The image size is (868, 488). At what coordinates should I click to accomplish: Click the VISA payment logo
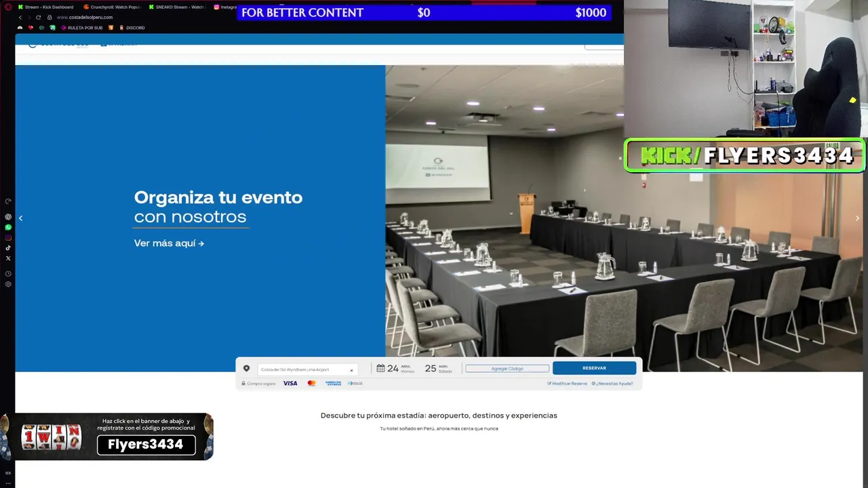pyautogui.click(x=290, y=384)
